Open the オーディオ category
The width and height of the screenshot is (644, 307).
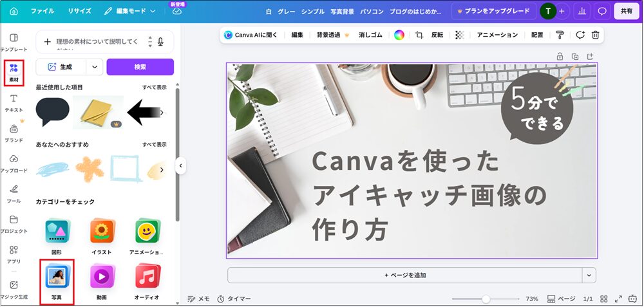click(147, 282)
